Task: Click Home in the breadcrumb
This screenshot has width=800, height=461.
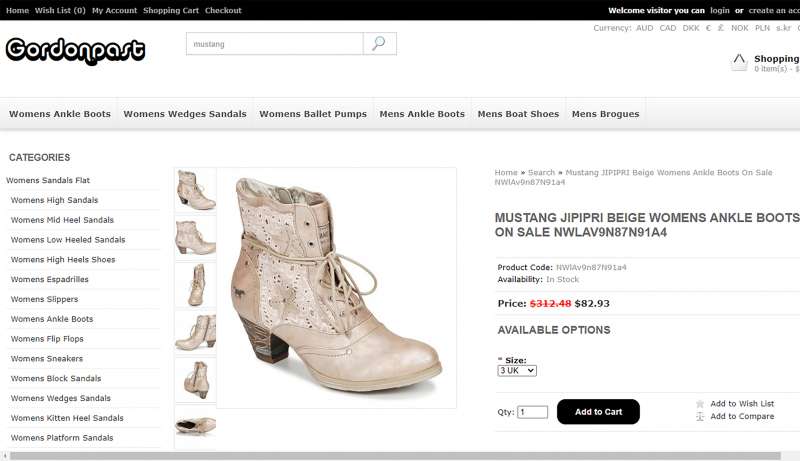Action: click(x=506, y=172)
